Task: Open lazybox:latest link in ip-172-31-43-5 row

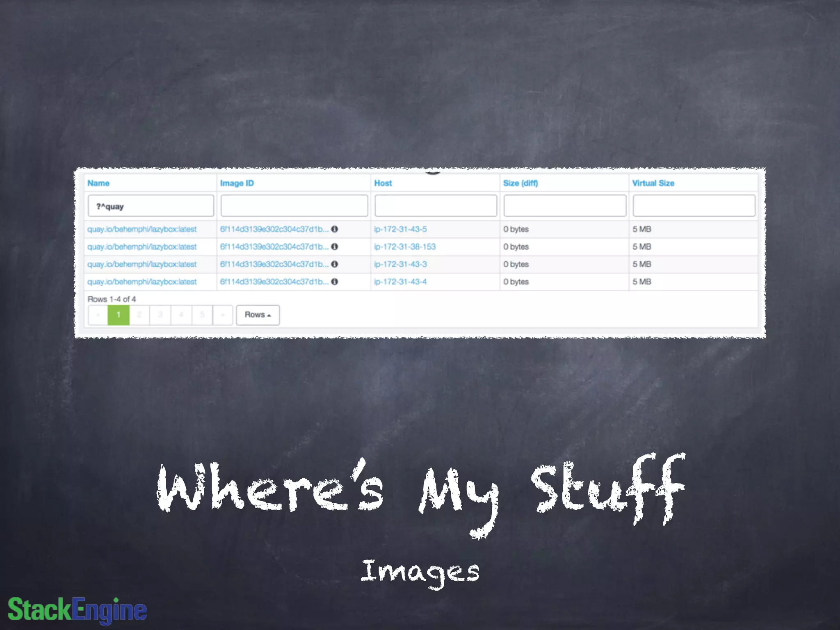Action: tap(142, 229)
